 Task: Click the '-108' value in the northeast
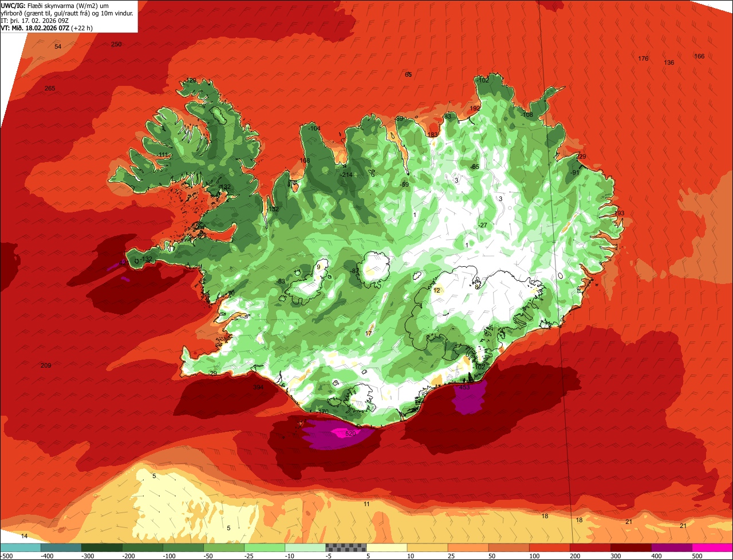tap(526, 115)
